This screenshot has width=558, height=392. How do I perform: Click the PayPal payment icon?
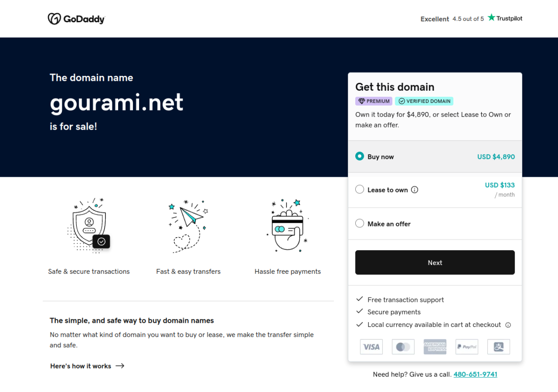(467, 347)
